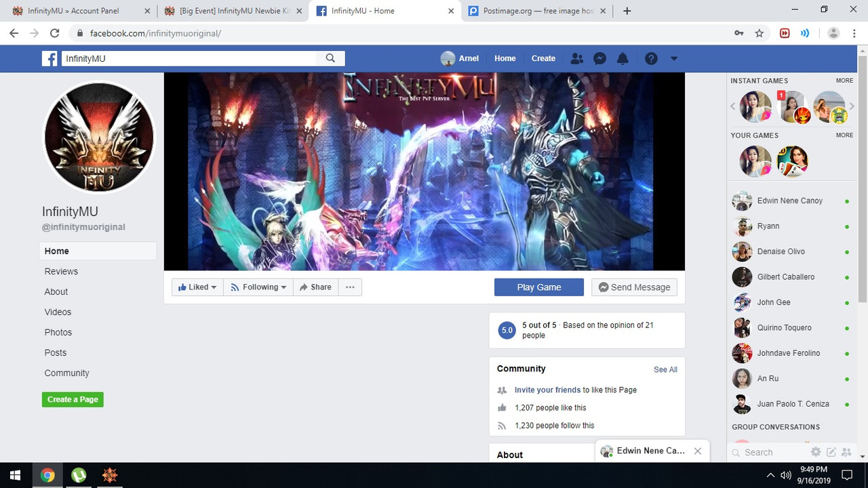868x488 pixels.
Task: Open the InfinityMU profile picture
Action: [x=99, y=137]
